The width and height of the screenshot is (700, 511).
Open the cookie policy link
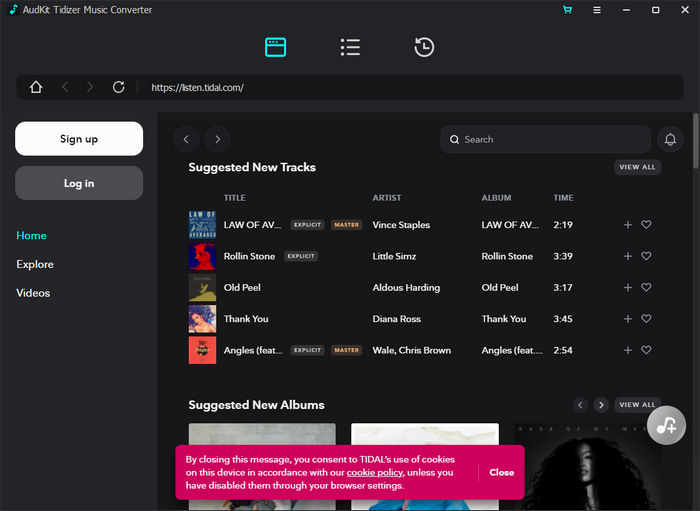click(375, 472)
